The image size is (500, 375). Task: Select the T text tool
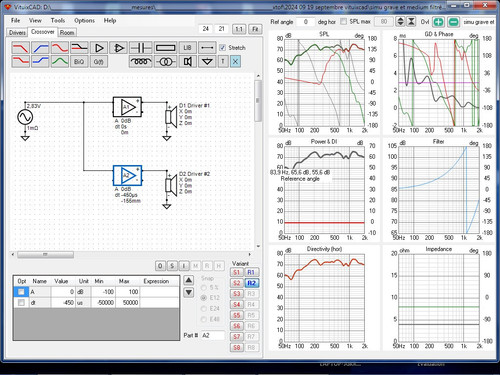(223, 62)
